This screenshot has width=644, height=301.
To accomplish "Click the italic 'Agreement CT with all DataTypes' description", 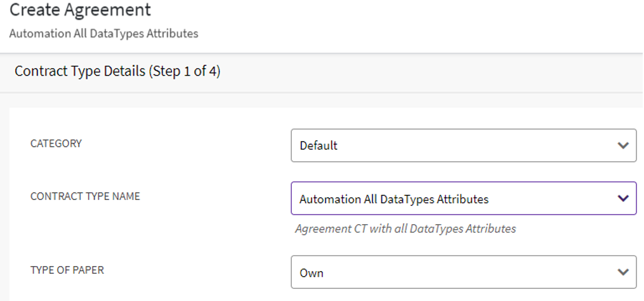I will coord(405,229).
